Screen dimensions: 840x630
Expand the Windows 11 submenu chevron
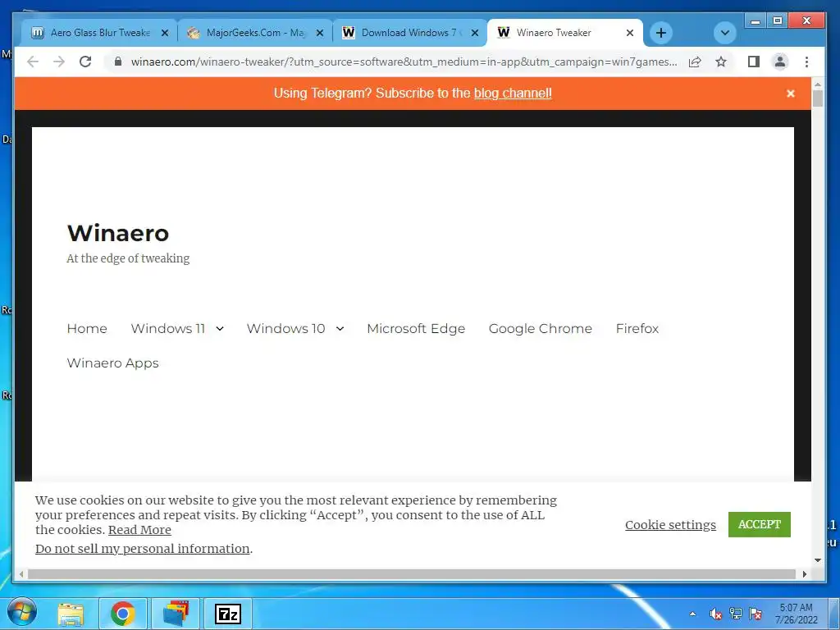click(x=220, y=328)
